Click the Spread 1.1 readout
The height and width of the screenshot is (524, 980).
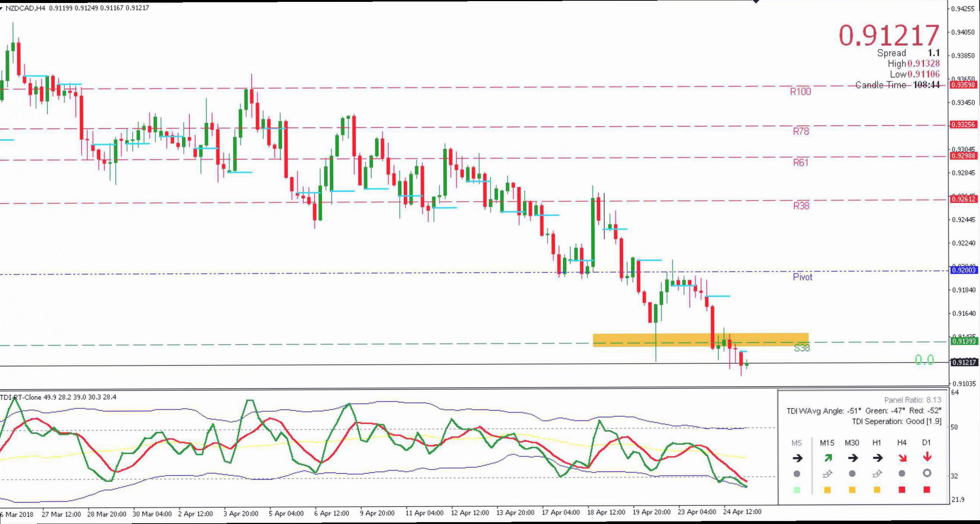[x=909, y=53]
